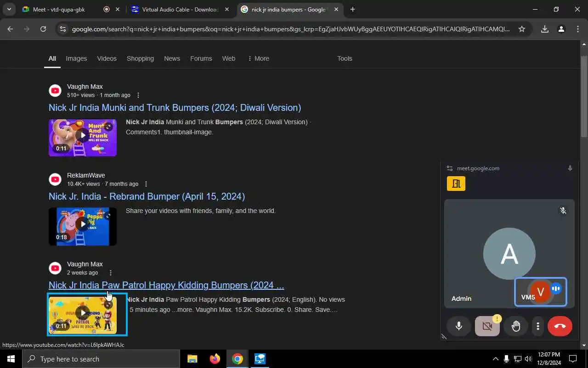Open a new browser tab

tap(352, 9)
